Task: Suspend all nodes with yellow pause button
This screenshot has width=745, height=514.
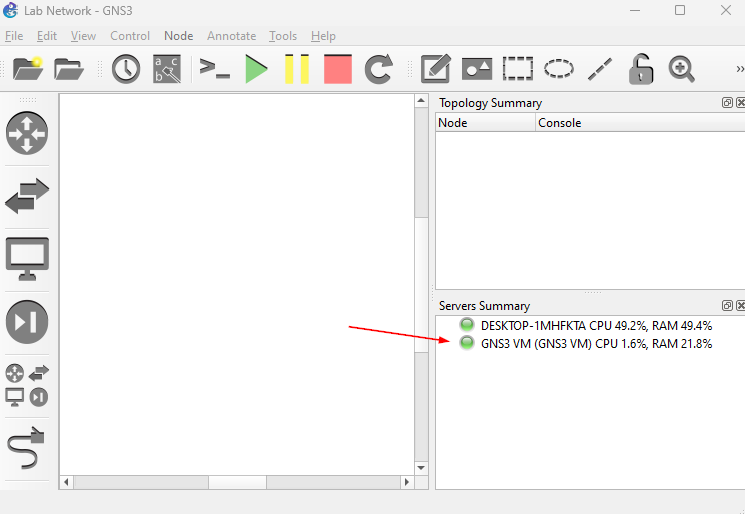Action: point(297,69)
